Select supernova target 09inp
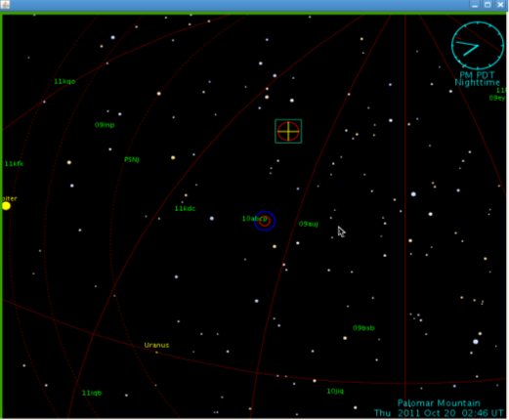Viewport: 509px width, 420px height. click(105, 125)
